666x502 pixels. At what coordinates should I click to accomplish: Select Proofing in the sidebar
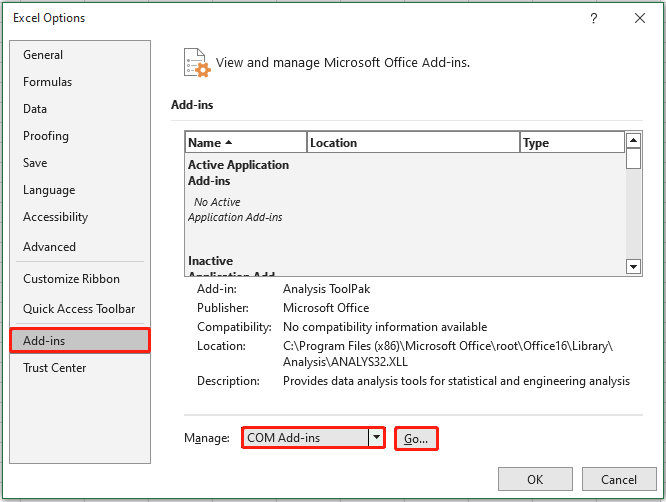pos(46,136)
